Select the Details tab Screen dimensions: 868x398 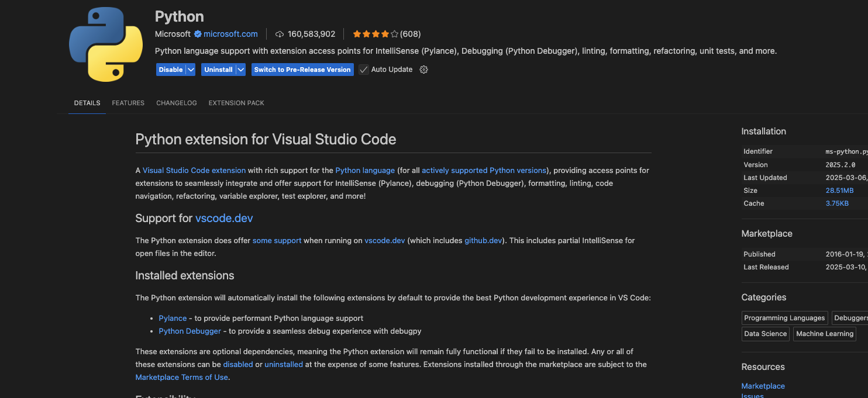coord(87,103)
